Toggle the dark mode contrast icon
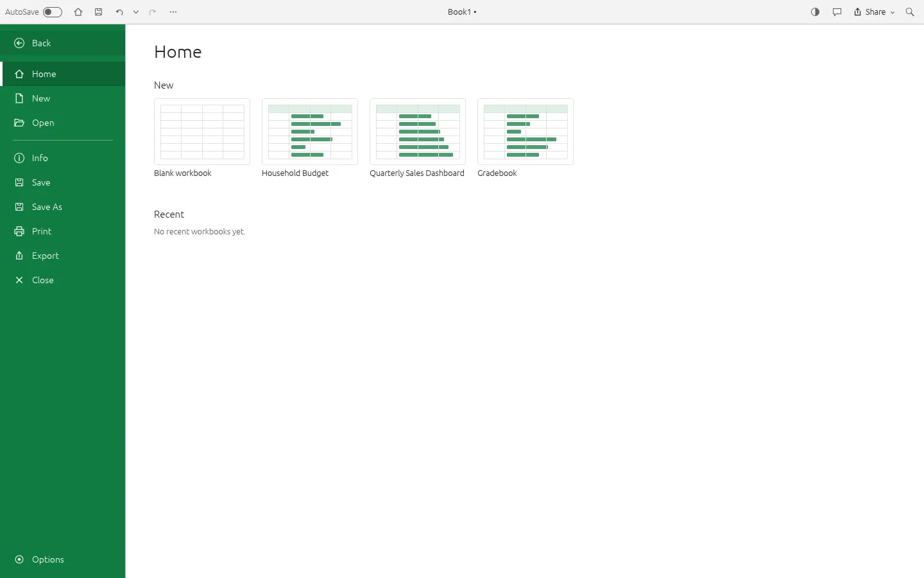The width and height of the screenshot is (924, 578). coord(816,12)
